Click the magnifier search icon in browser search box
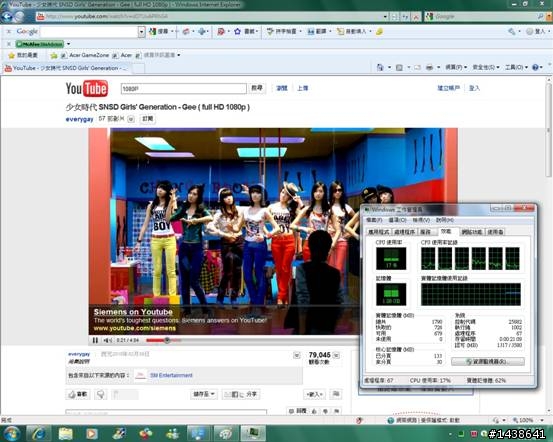Viewport: 553px width, 442px height. (x=540, y=17)
